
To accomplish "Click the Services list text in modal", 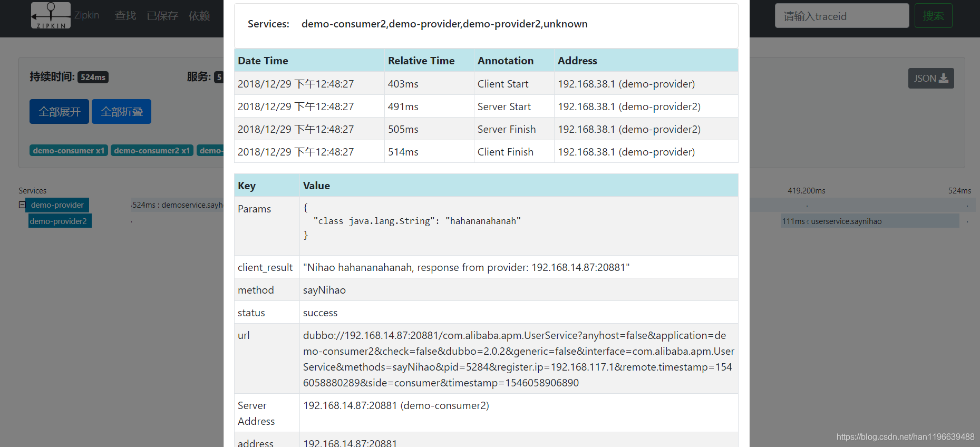I will pos(444,24).
